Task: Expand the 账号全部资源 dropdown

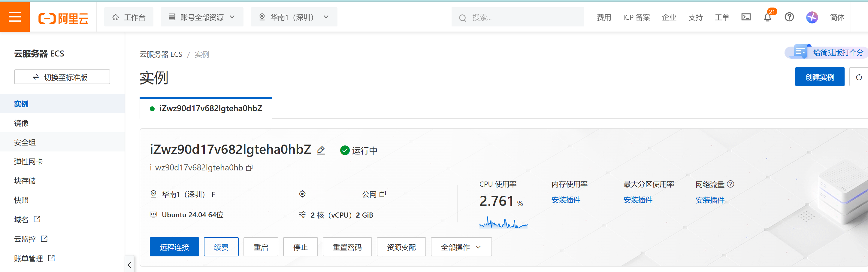Action: 201,17
